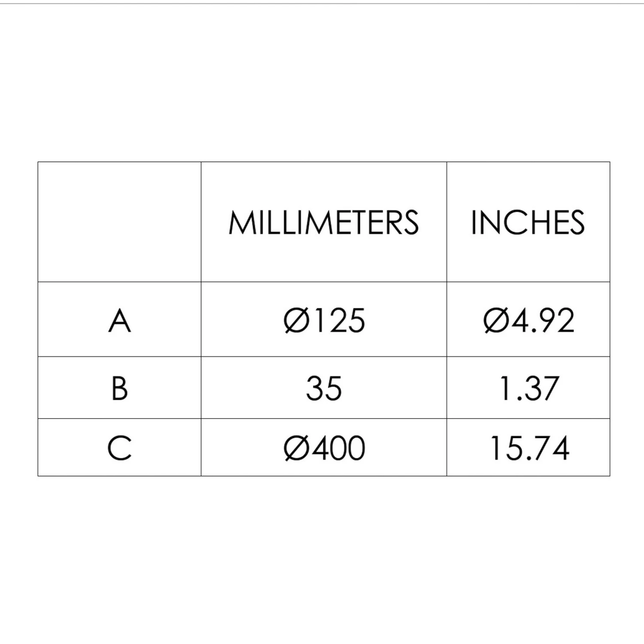The width and height of the screenshot is (644, 644).
Task: Select row label A
Action: click(x=119, y=321)
